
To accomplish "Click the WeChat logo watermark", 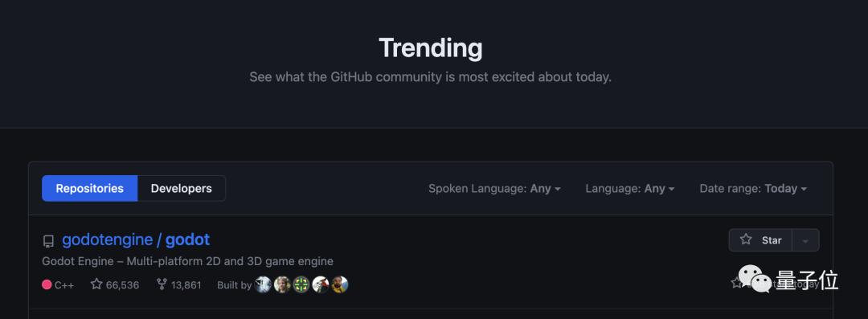I will tap(754, 279).
